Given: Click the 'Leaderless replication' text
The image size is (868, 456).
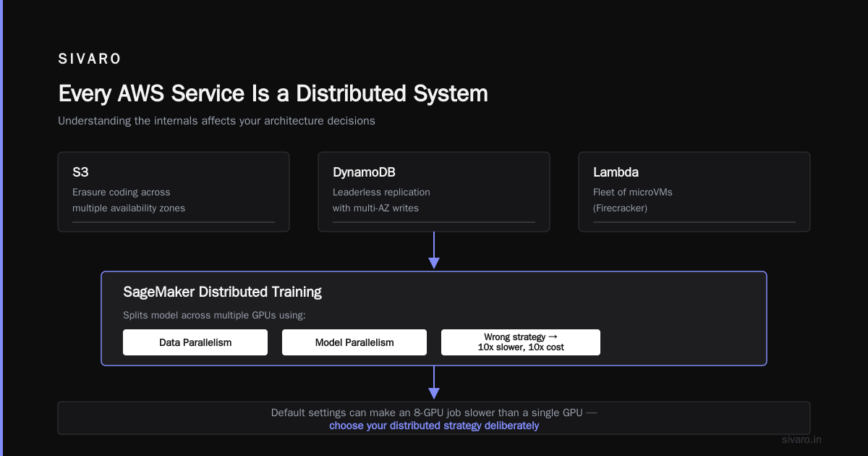Looking at the screenshot, I should tap(381, 192).
